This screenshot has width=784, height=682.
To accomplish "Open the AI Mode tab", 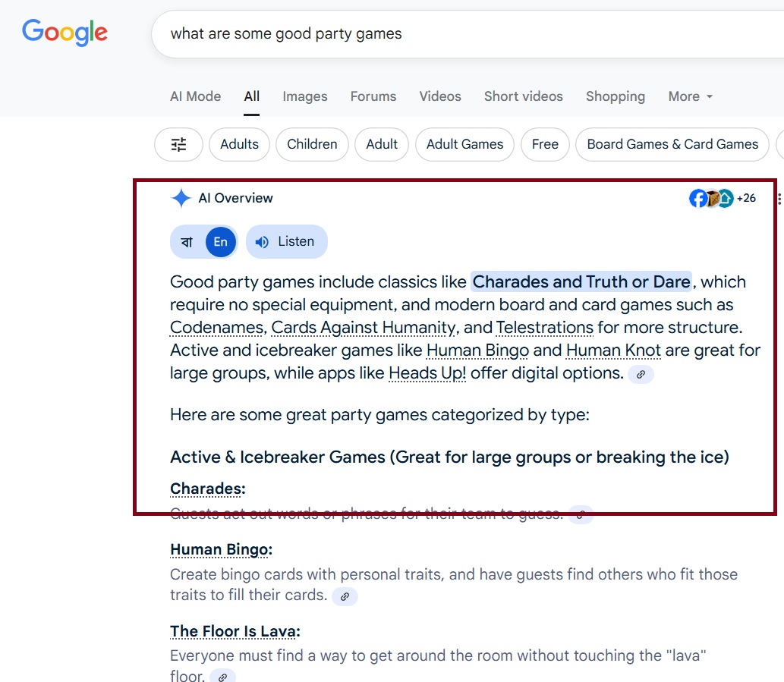I will click(195, 96).
